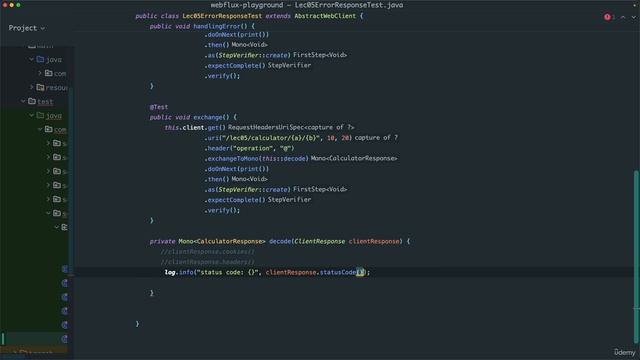
Task: Open the highlighted class file in tree
Action: 64,339
